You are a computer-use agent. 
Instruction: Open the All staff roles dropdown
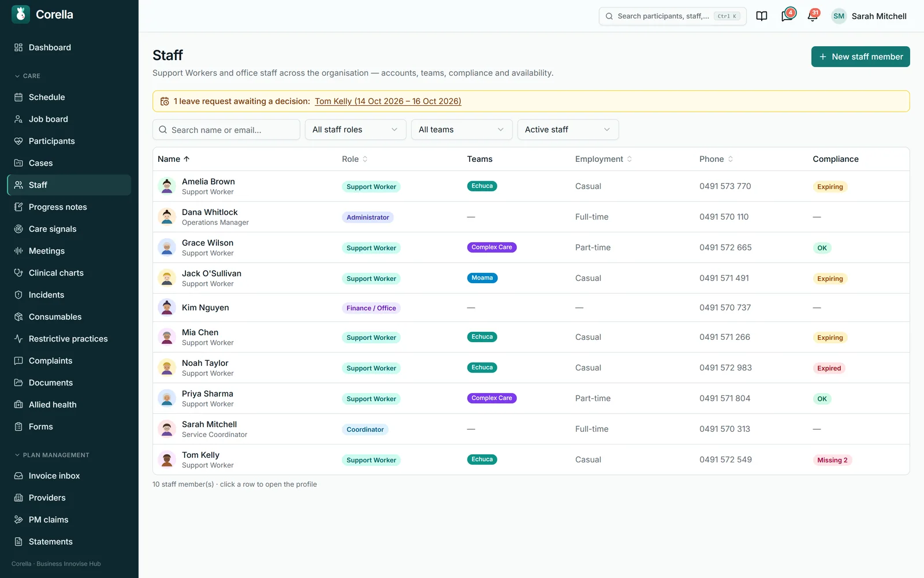356,129
